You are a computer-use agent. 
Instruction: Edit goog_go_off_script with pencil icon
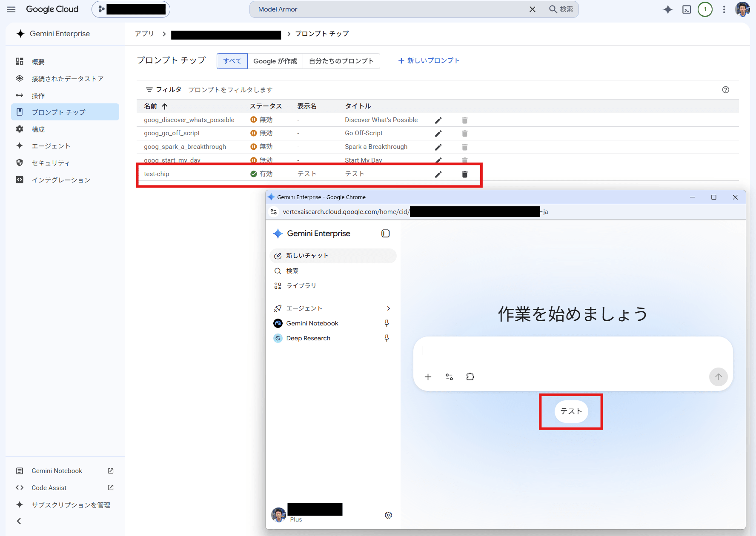(x=438, y=134)
